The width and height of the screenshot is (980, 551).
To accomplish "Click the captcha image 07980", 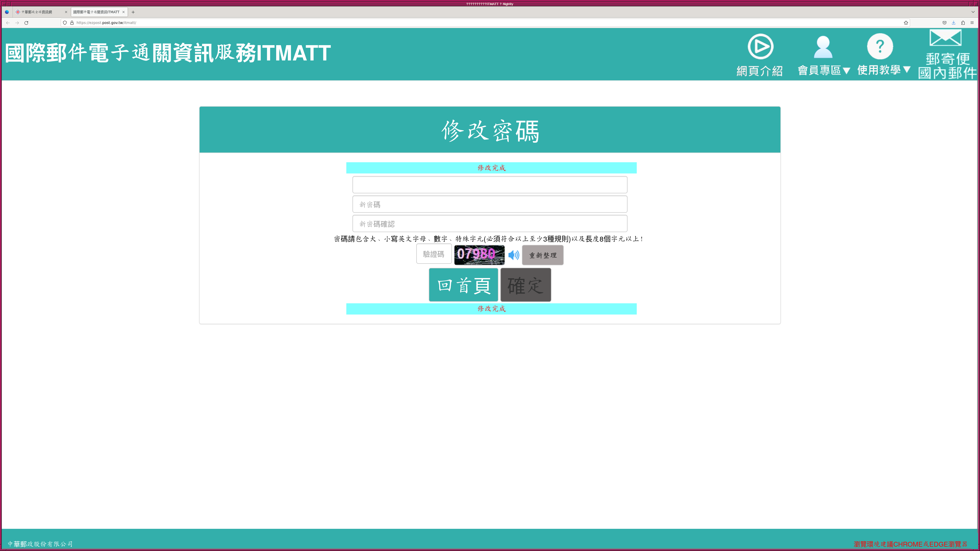I will coord(479,254).
